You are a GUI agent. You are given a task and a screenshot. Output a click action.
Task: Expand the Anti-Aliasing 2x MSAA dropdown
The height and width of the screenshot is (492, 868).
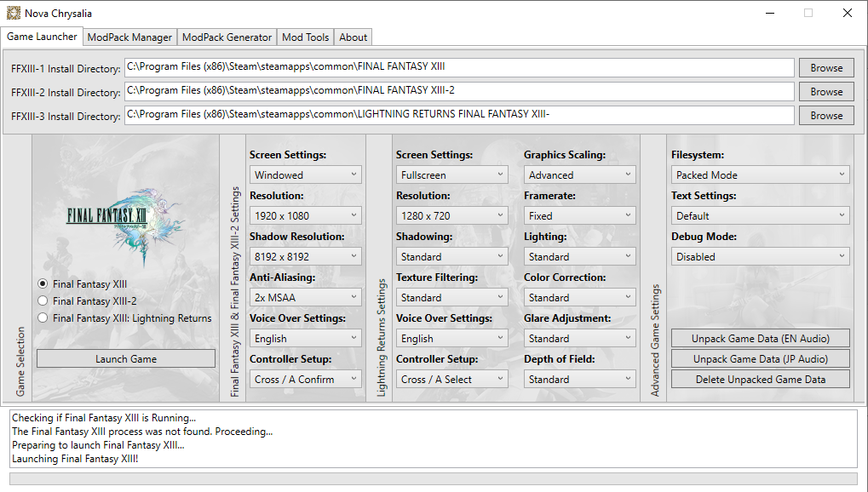[x=306, y=297]
